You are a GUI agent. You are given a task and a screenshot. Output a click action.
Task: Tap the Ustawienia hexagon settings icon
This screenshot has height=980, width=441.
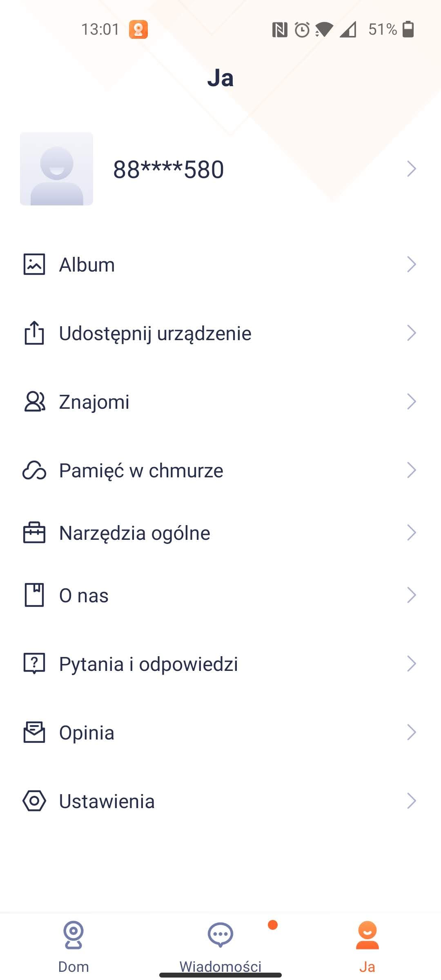[34, 801]
